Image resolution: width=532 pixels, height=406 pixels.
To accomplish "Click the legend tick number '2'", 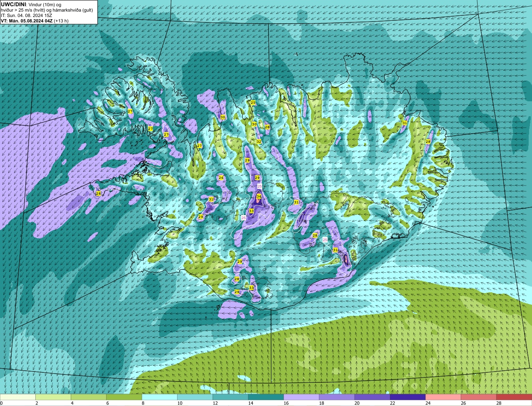I will [37, 403].
